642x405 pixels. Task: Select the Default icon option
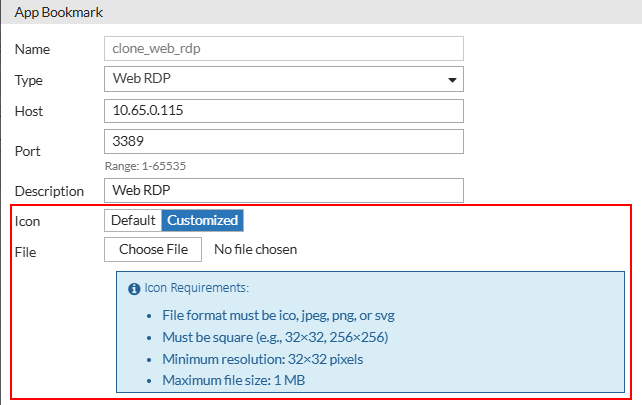(133, 221)
